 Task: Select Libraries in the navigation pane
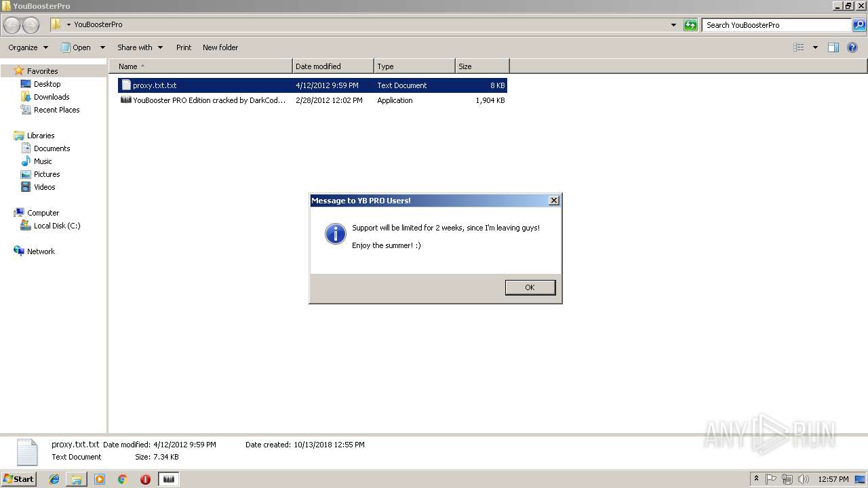click(x=41, y=136)
